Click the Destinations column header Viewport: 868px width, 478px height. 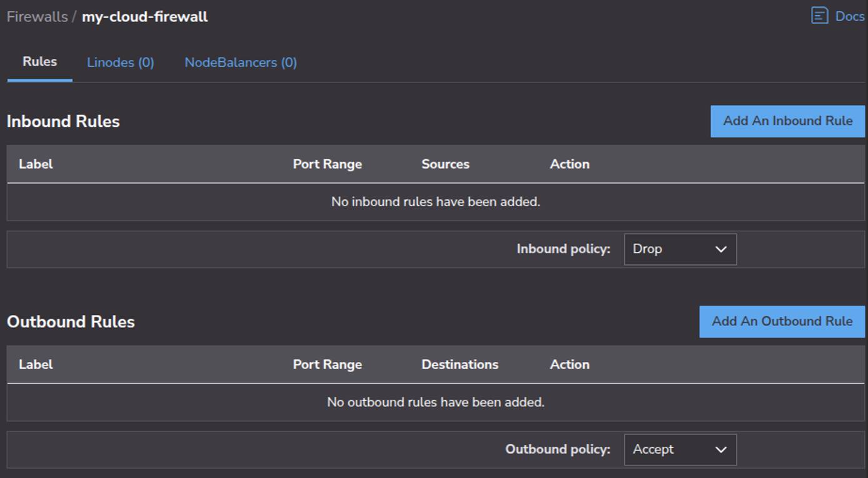[x=460, y=364]
